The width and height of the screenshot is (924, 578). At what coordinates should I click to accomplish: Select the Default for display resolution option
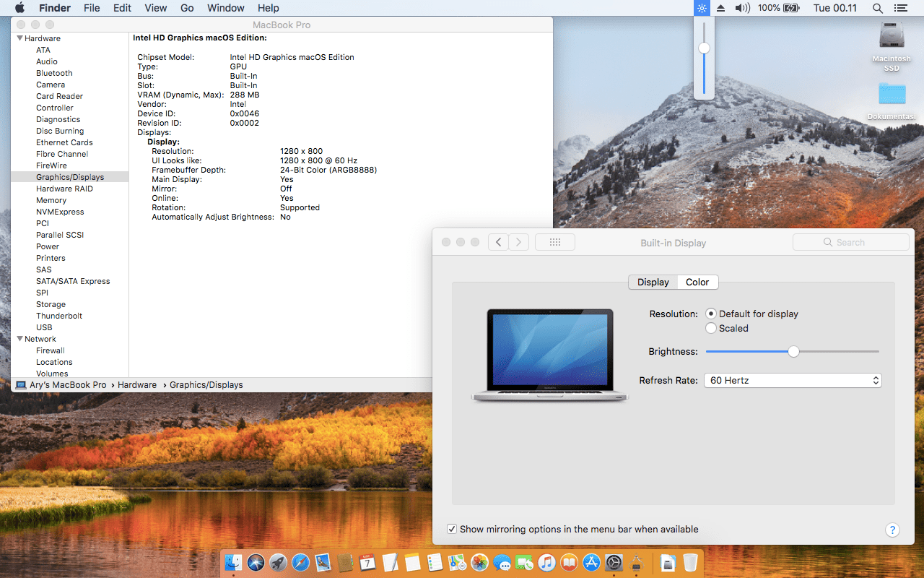pyautogui.click(x=712, y=314)
